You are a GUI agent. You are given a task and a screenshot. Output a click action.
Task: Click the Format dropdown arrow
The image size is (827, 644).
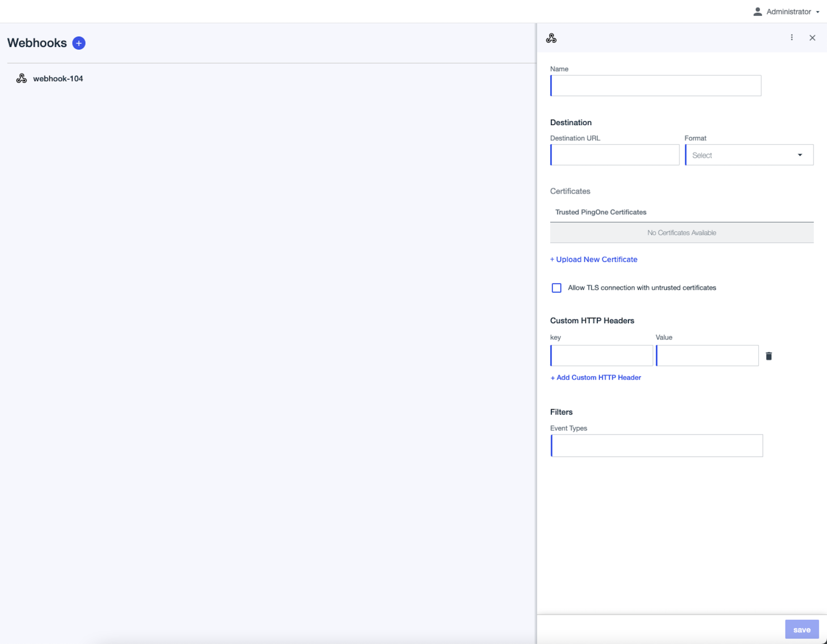[800, 155]
